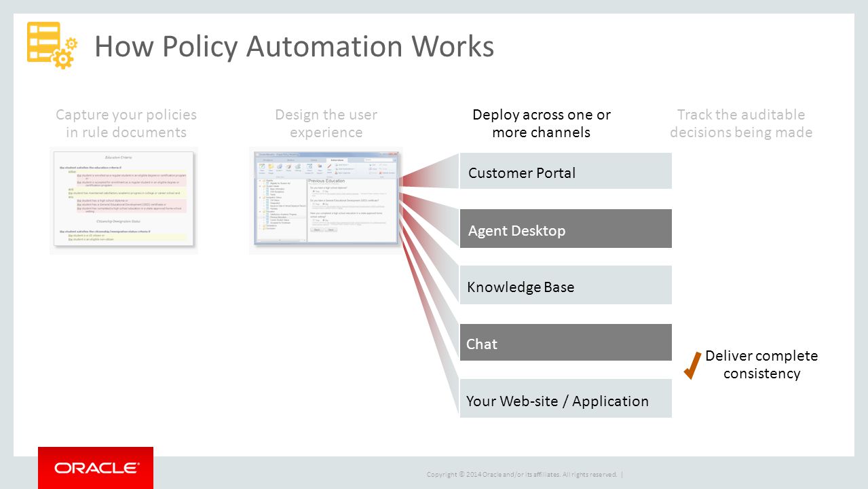
Task: Select the Knowledge Base channel box
Action: 565,285
